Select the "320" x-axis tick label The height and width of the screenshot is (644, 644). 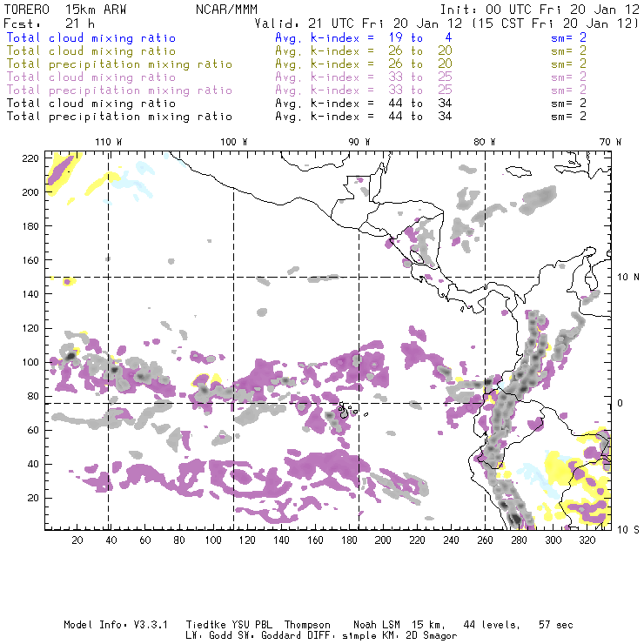pyautogui.click(x=587, y=540)
